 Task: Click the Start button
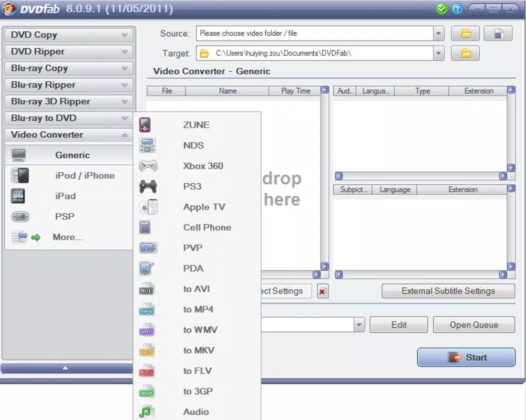[x=466, y=358]
